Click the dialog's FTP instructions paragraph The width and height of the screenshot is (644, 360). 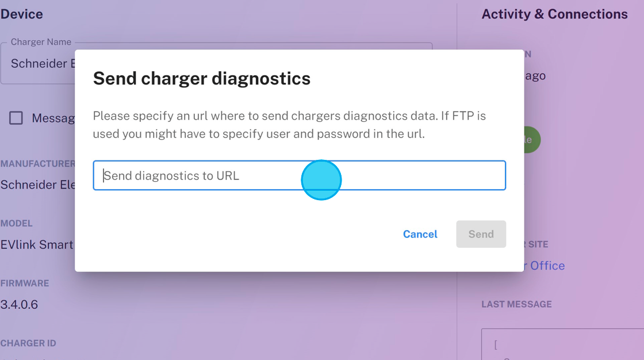click(289, 125)
